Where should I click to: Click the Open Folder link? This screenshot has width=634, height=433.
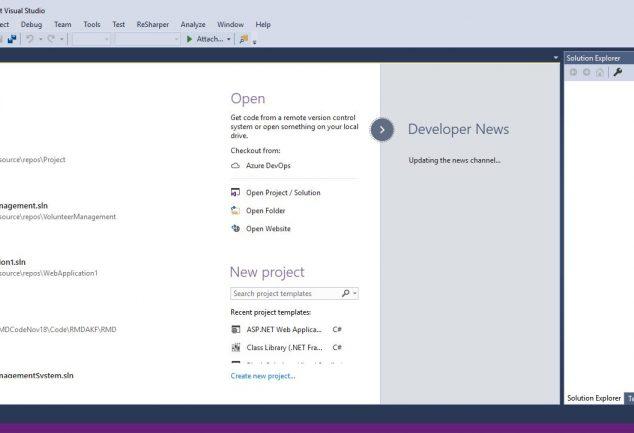click(265, 211)
